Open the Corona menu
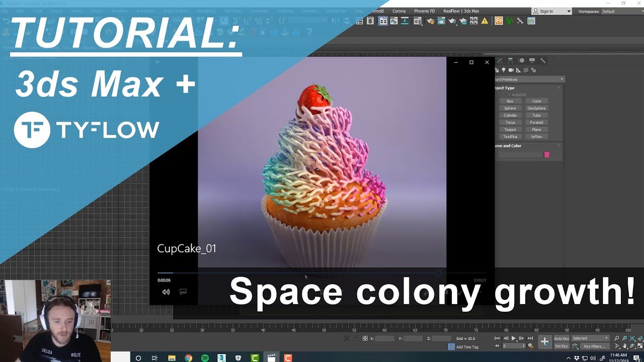The width and height of the screenshot is (644, 362). click(x=399, y=11)
